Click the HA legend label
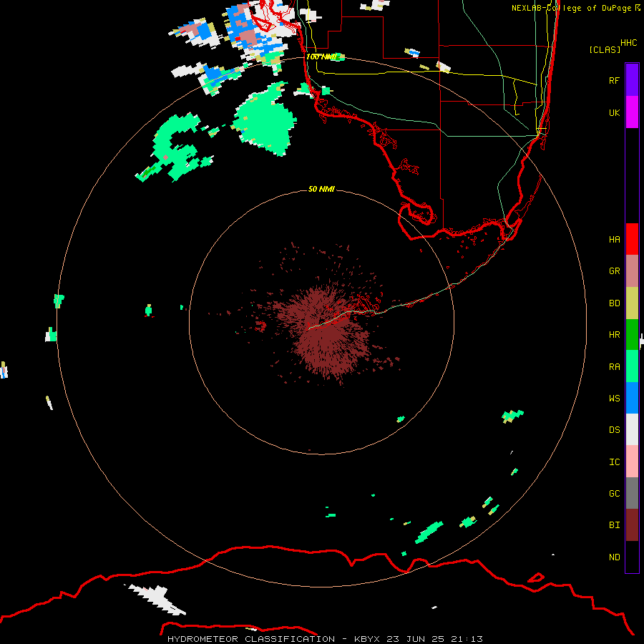Viewport: 644px width, 644px height. tap(614, 239)
